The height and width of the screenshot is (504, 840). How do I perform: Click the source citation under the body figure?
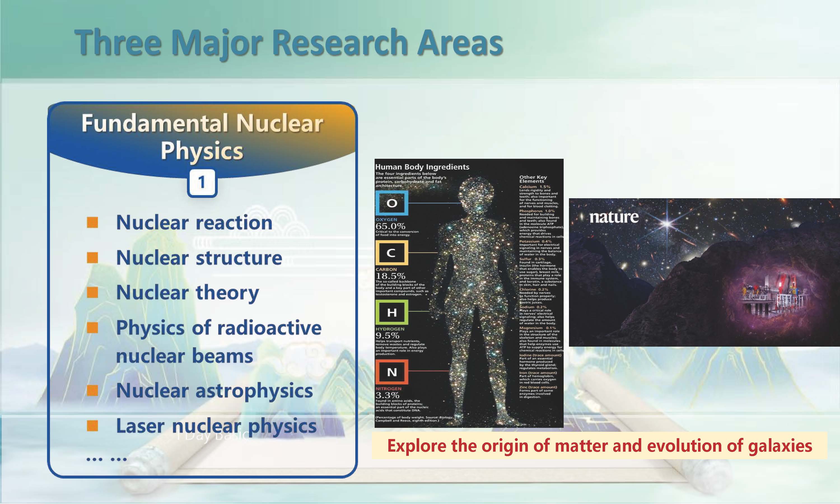(414, 419)
